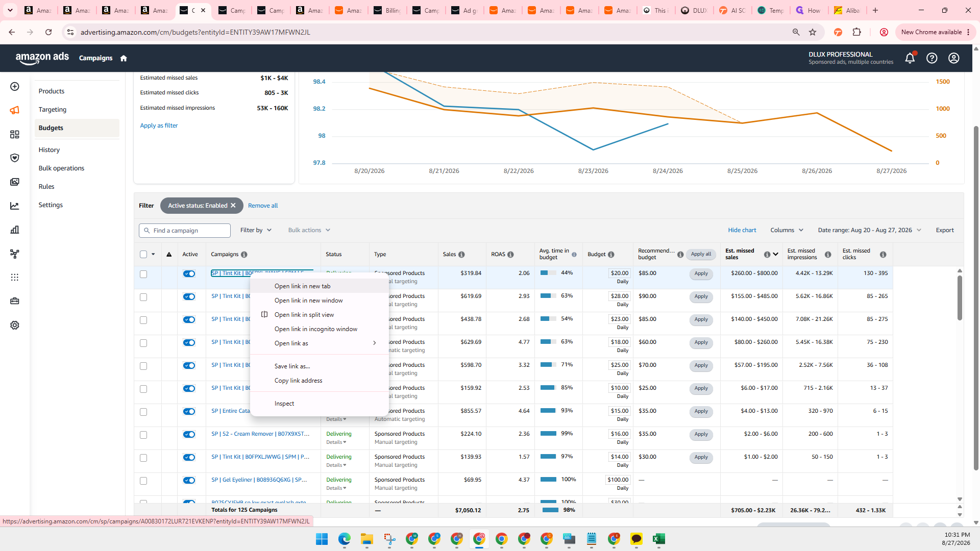The width and height of the screenshot is (980, 551).
Task: Expand Details under Gel Eyeliner Delivering status
Action: click(336, 488)
